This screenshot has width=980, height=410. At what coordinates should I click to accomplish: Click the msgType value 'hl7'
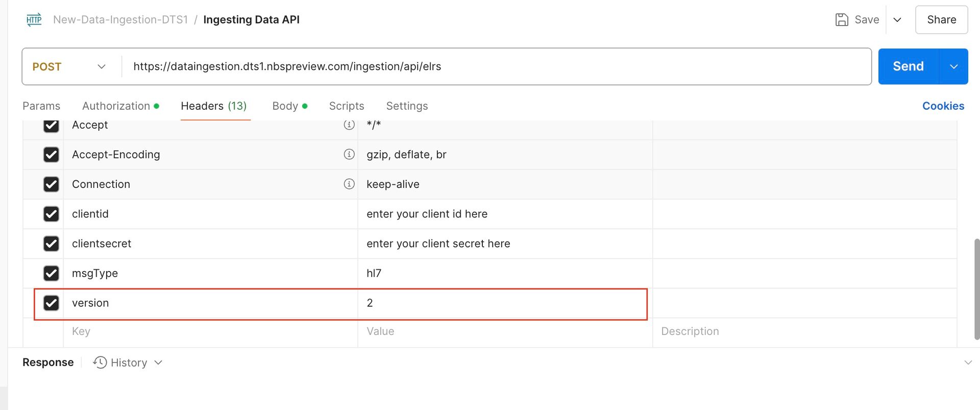point(374,273)
